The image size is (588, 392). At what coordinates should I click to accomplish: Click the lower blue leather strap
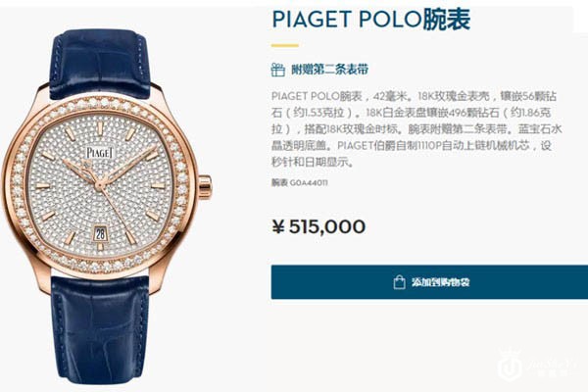pos(100,330)
